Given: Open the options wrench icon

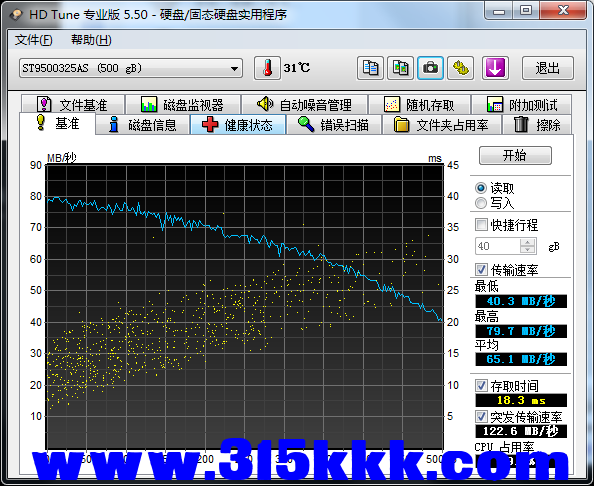Looking at the screenshot, I should 460,68.
